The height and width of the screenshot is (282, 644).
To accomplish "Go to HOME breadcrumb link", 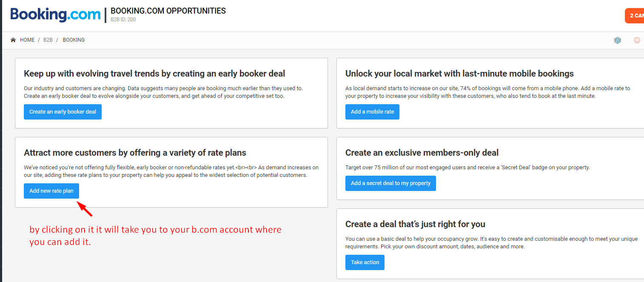I will [x=27, y=40].
